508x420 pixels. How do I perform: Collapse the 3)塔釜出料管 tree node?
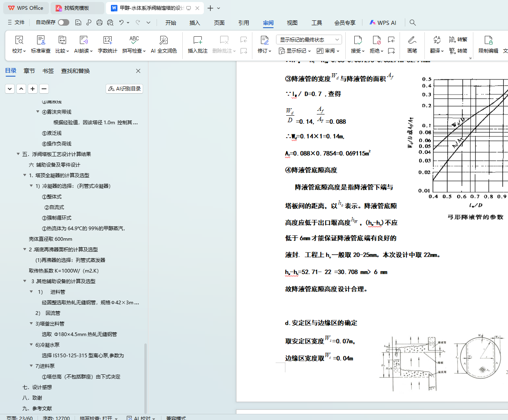[31, 323]
